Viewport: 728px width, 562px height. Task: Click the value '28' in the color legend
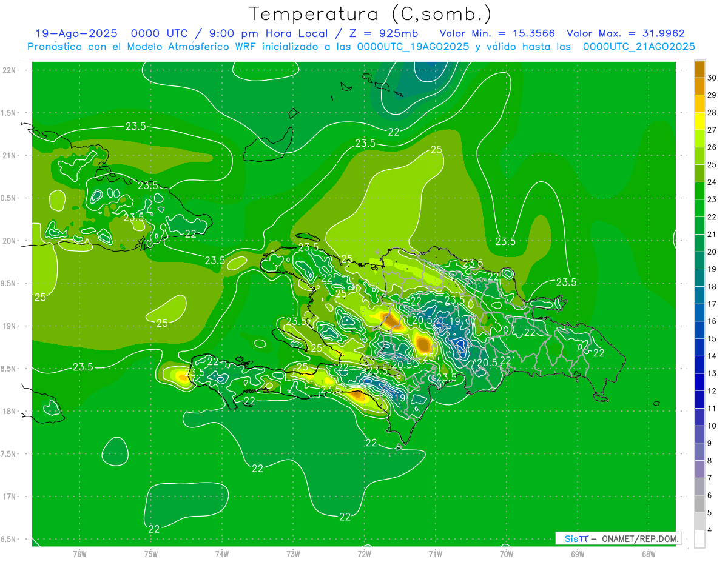click(x=712, y=113)
